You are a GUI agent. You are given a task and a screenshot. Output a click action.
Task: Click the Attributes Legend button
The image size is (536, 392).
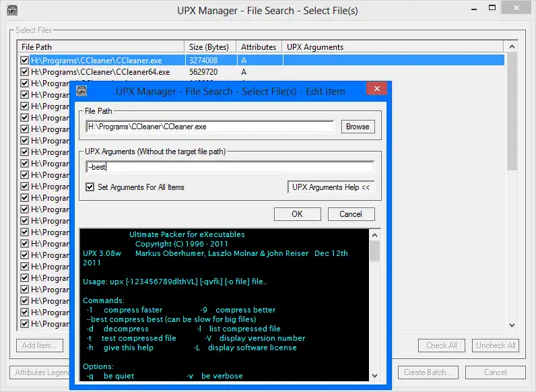click(x=40, y=372)
